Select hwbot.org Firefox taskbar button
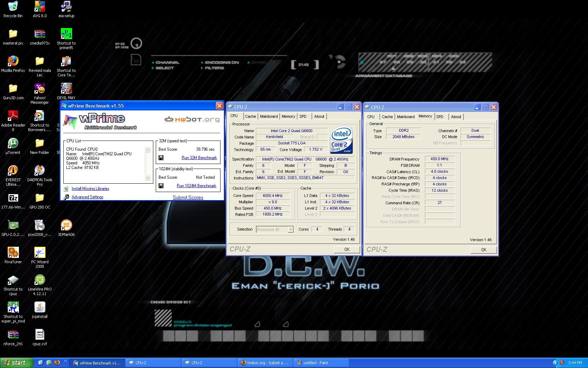Viewport: 588px width, 368px height. pyautogui.click(x=265, y=363)
